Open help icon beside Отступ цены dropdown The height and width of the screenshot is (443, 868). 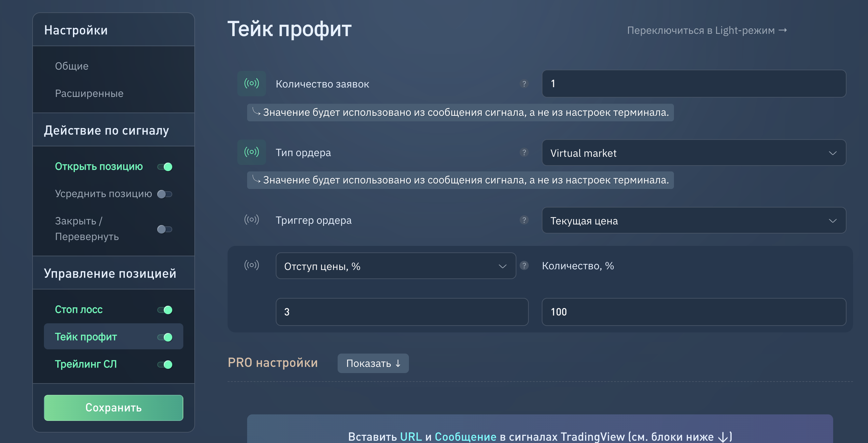(x=524, y=266)
